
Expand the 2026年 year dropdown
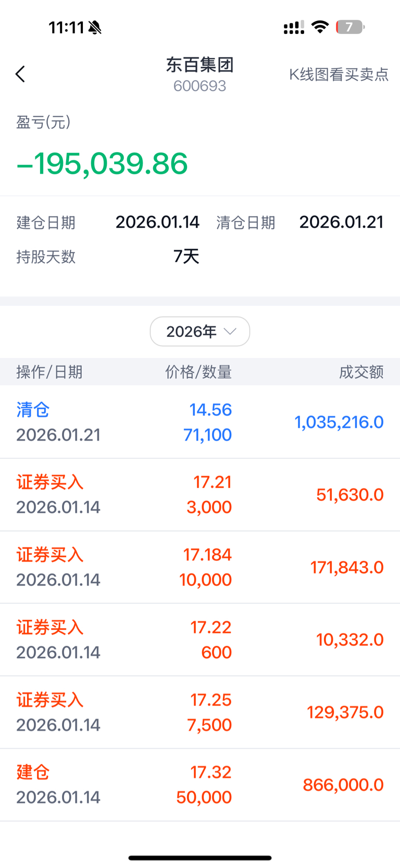(200, 332)
